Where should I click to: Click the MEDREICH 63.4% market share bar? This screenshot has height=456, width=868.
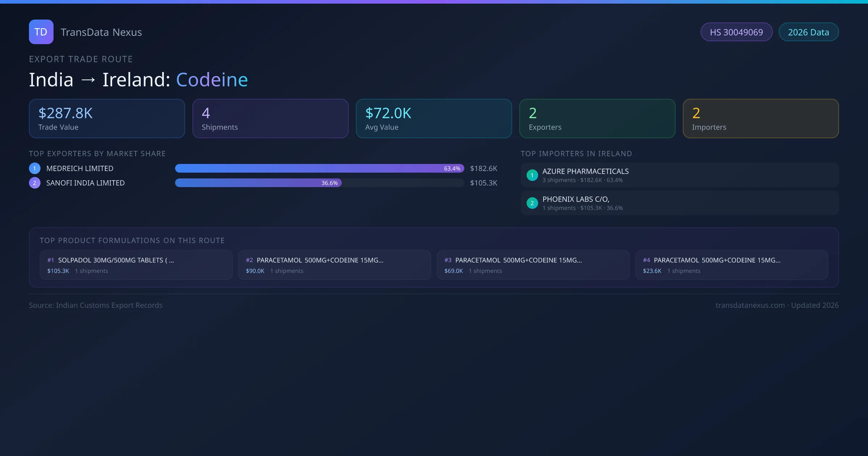[319, 168]
